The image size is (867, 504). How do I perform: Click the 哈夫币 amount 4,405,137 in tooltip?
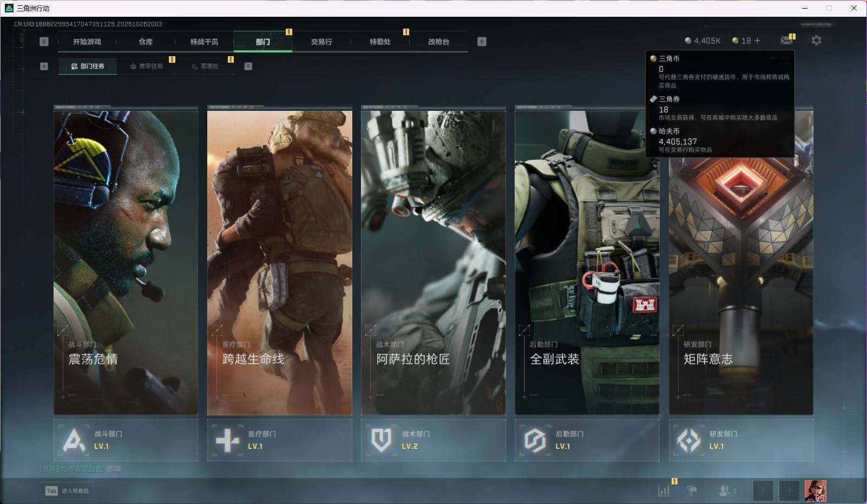tap(678, 142)
